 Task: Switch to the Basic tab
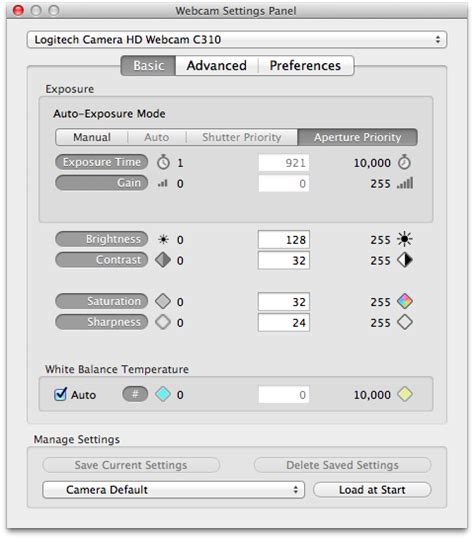[x=148, y=65]
